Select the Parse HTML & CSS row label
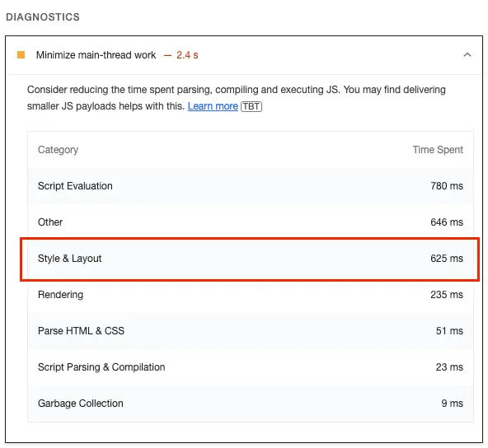 [81, 331]
